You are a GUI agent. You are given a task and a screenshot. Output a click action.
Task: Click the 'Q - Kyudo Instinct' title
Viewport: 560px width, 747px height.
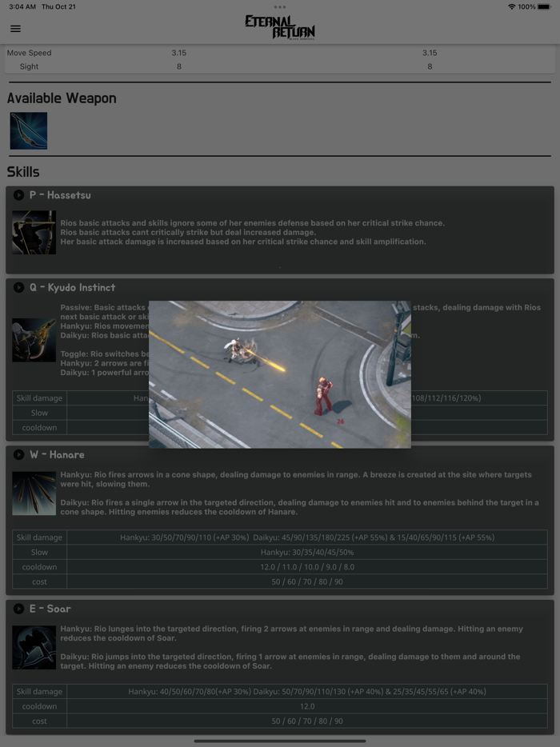73,287
